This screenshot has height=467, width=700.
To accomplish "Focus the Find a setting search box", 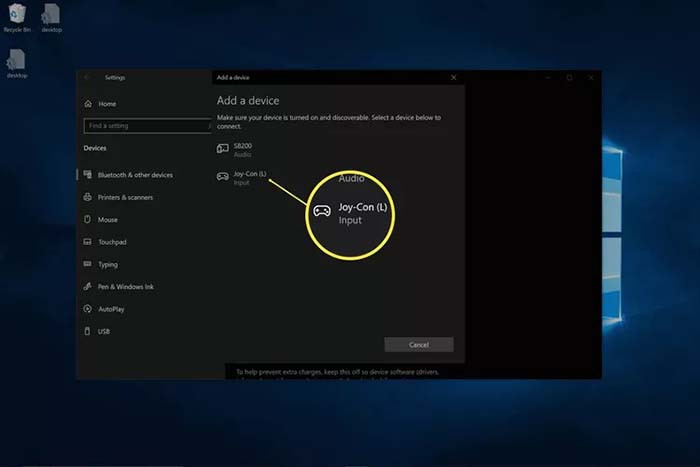I will (x=148, y=126).
